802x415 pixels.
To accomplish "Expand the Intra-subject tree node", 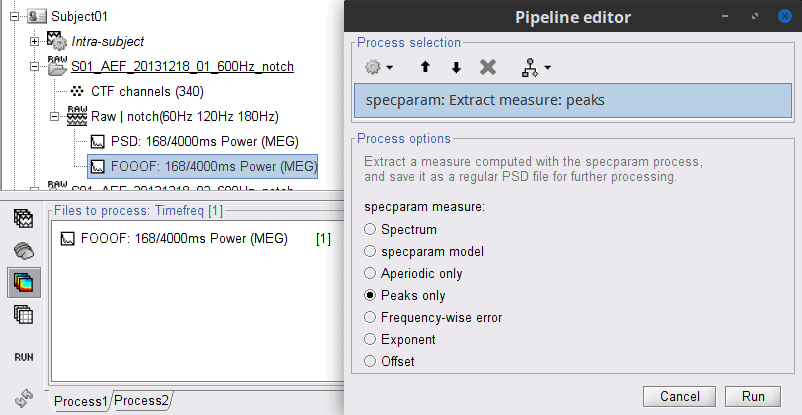I will point(35,41).
